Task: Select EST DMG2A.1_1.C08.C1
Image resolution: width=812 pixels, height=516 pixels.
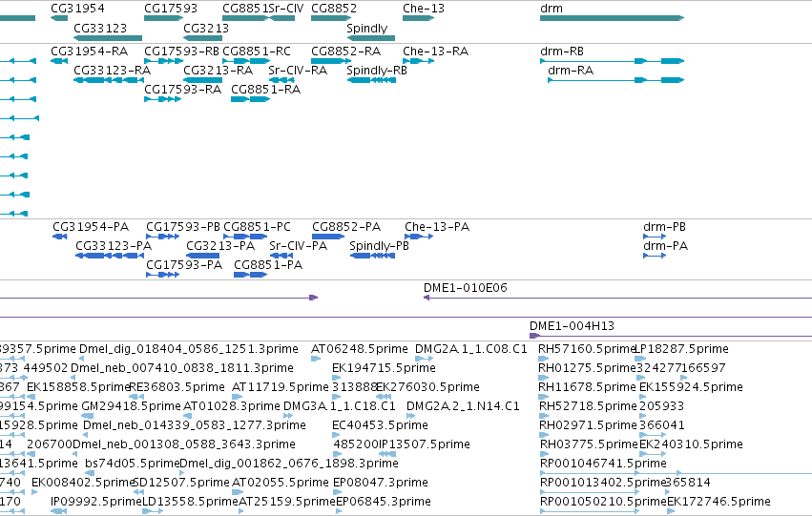Action: point(422,358)
